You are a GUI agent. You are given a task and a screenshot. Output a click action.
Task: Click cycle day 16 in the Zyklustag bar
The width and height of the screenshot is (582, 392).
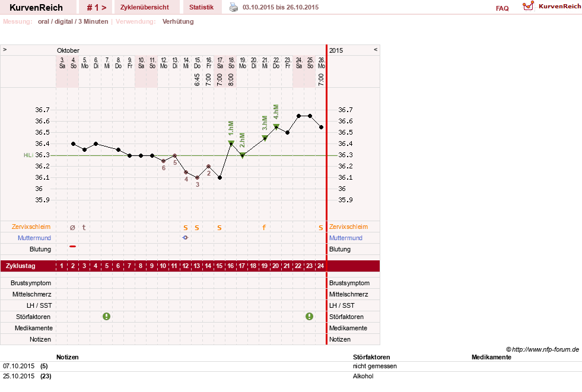tap(231, 266)
